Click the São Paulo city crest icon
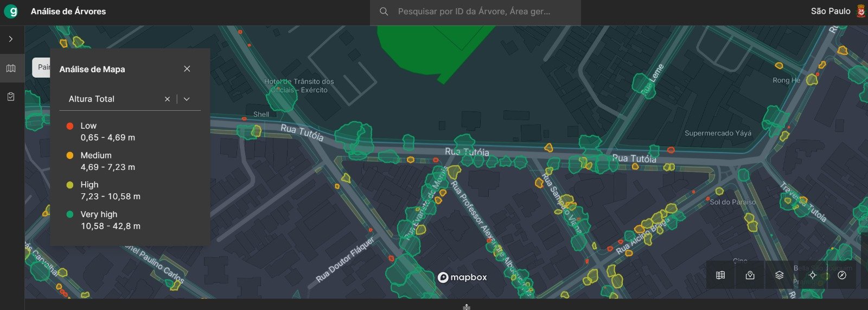This screenshot has width=868, height=310. [860, 11]
